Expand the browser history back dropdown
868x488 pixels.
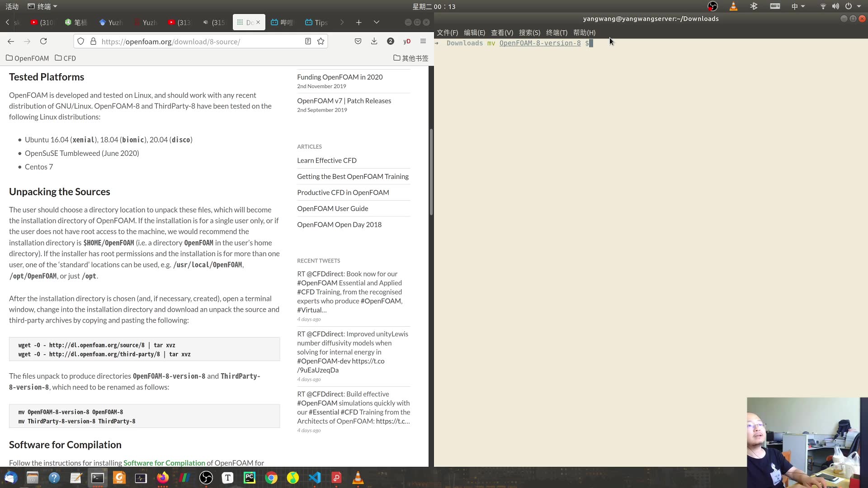point(11,41)
